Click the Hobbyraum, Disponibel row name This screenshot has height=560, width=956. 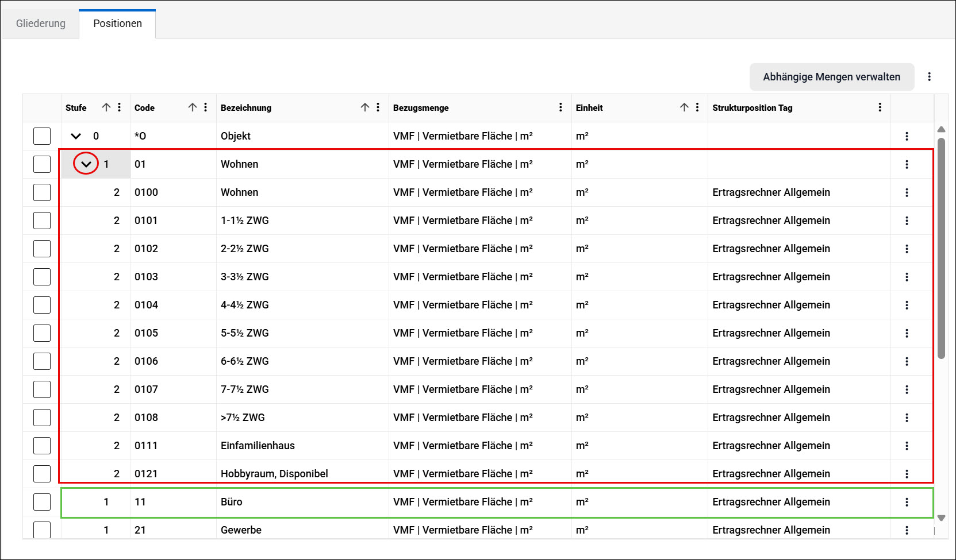pos(274,474)
